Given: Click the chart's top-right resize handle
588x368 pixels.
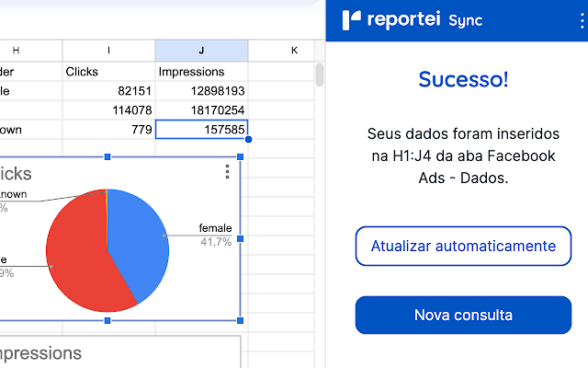Looking at the screenshot, I should coord(241,157).
